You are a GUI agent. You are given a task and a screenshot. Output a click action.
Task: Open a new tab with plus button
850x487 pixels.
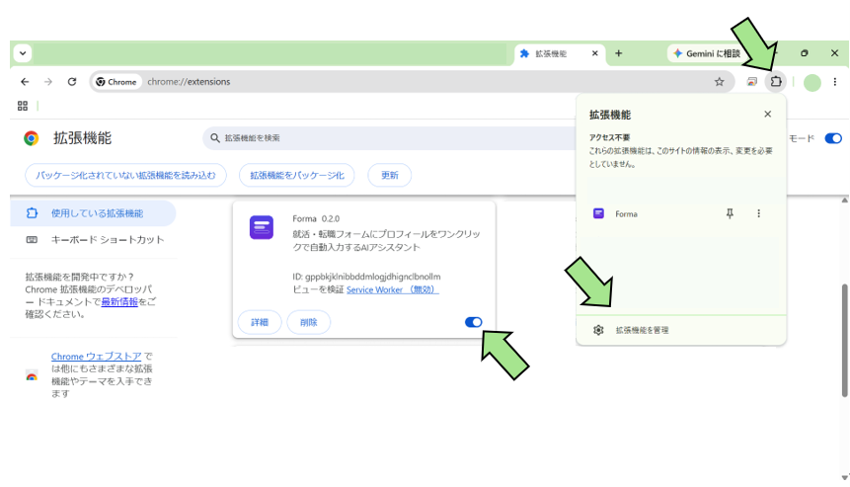619,53
